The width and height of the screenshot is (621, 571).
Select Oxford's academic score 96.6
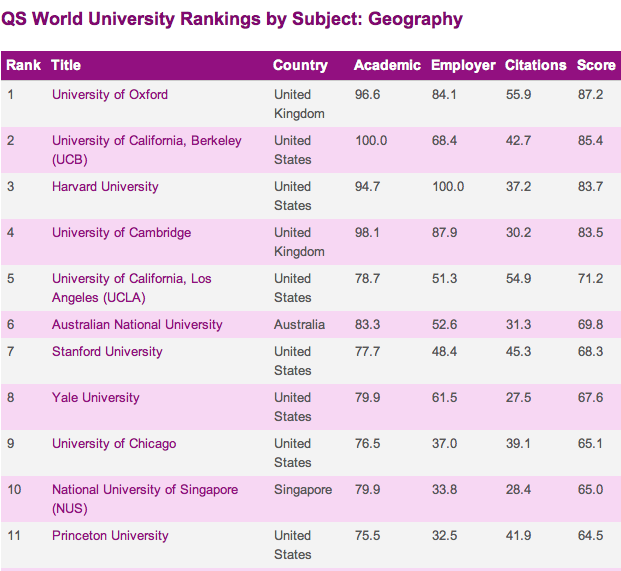tap(367, 95)
